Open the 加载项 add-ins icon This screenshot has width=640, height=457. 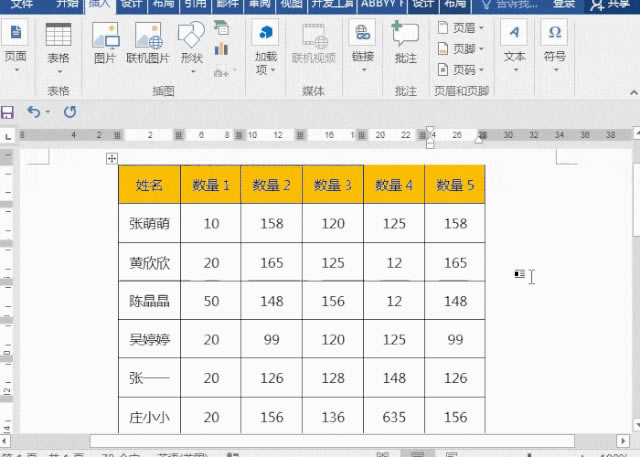click(265, 32)
